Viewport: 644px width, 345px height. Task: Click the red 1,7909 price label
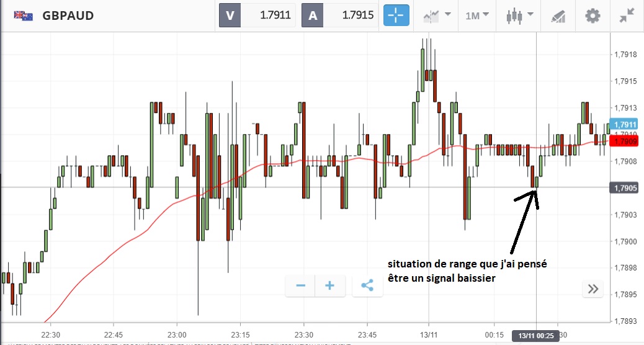[625, 141]
